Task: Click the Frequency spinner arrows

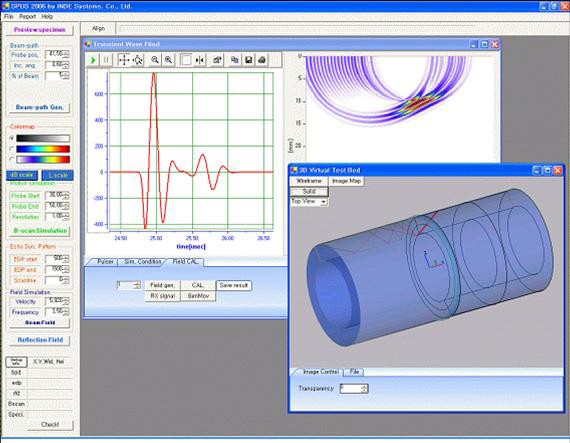Action: (66, 311)
